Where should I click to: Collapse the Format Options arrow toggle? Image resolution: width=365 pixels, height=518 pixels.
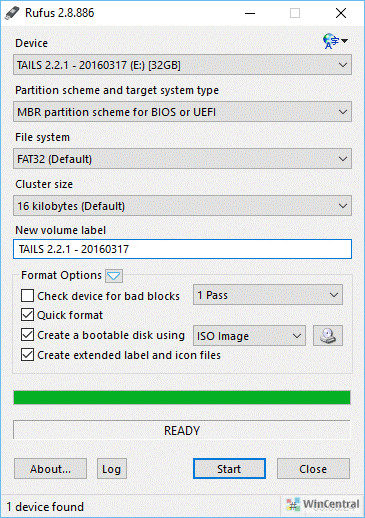point(114,276)
